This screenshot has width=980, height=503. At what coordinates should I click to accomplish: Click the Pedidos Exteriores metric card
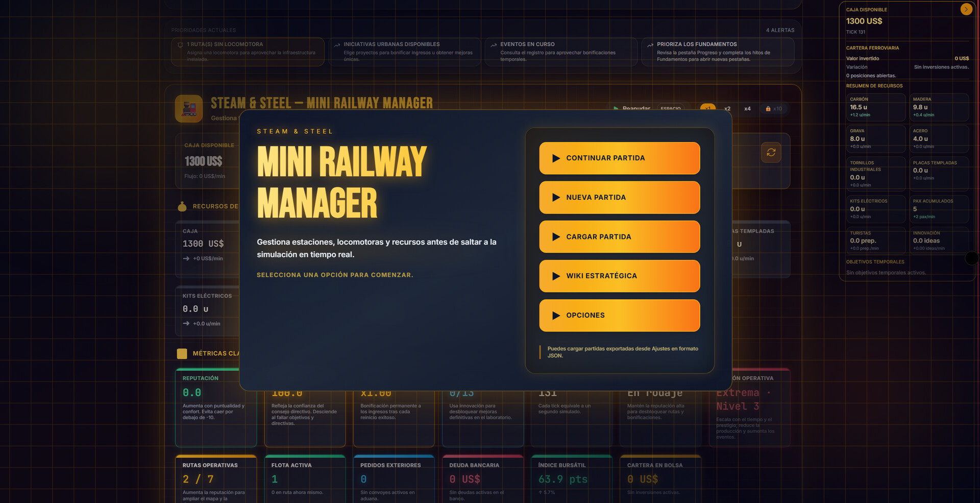point(394,479)
